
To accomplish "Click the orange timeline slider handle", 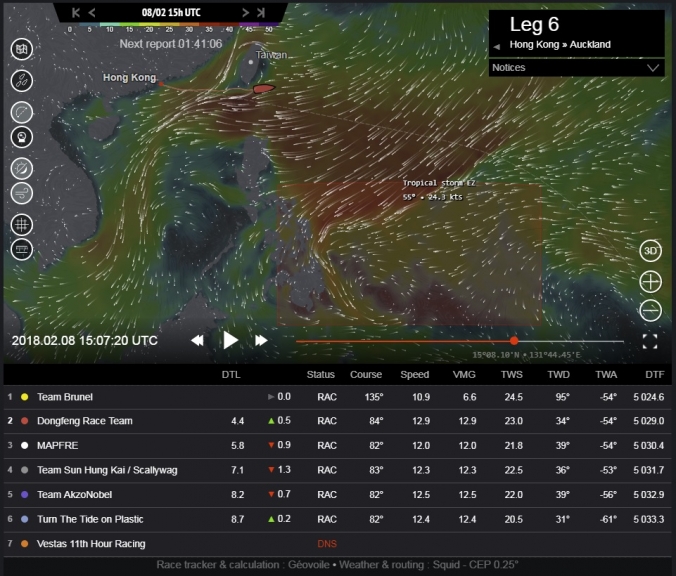I will coord(514,341).
